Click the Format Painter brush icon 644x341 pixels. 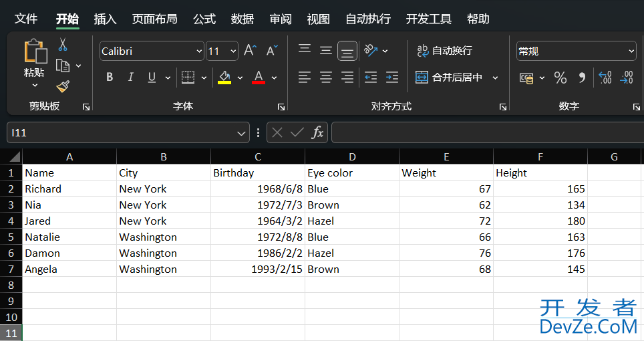63,86
